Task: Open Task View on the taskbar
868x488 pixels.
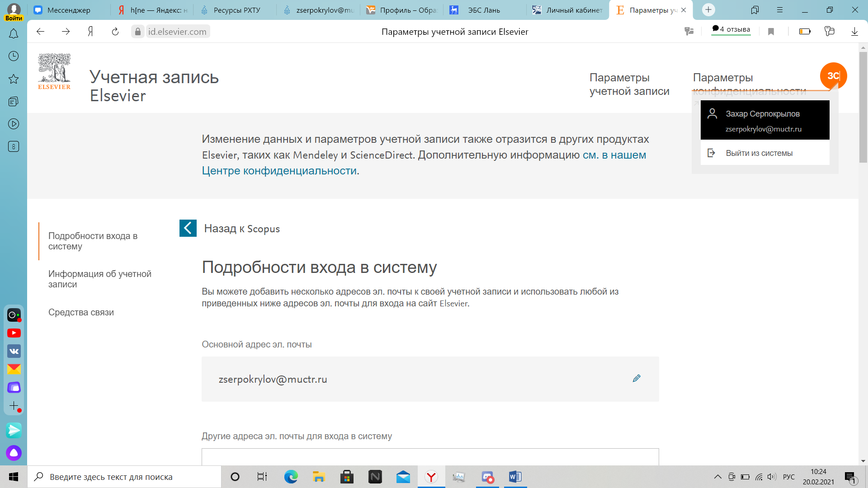Action: [x=262, y=477]
